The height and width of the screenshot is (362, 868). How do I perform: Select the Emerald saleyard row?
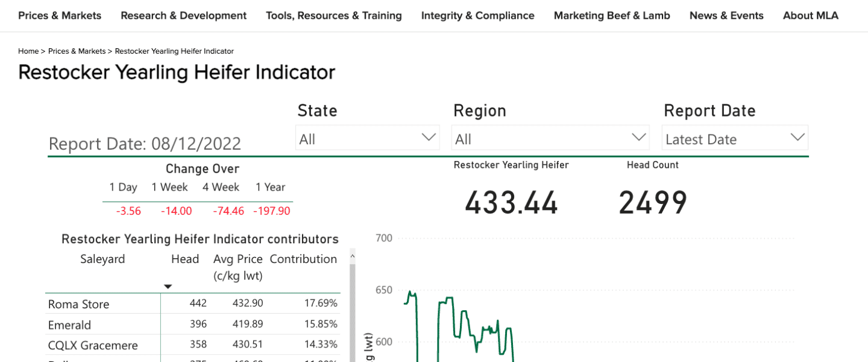[x=193, y=324]
